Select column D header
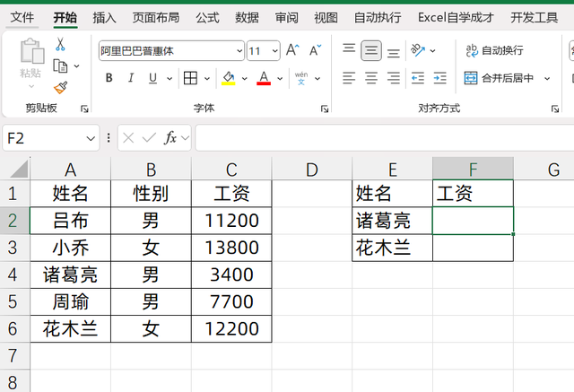 (x=312, y=170)
